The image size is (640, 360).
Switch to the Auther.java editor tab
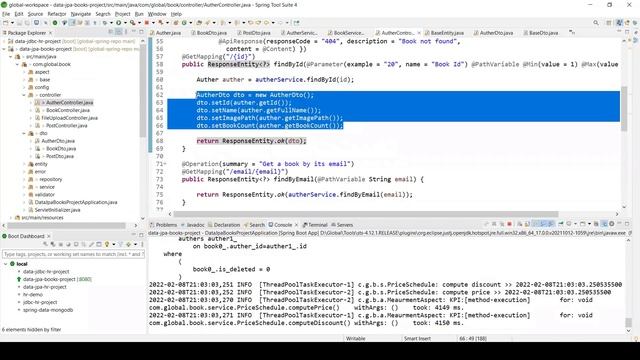168,33
